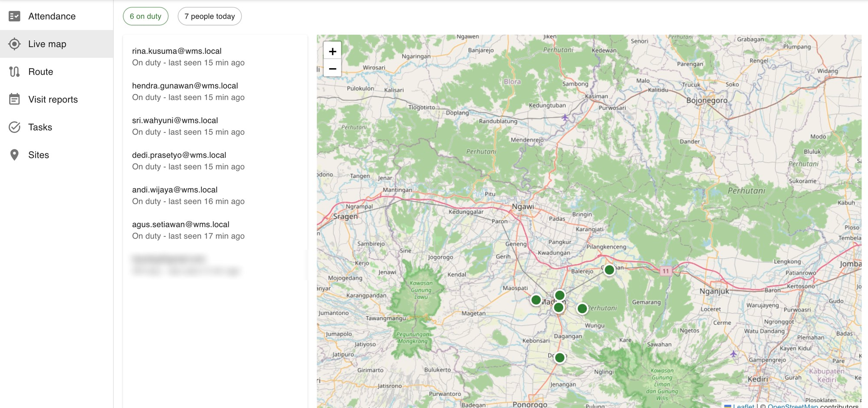Zoom out on the map

(332, 69)
